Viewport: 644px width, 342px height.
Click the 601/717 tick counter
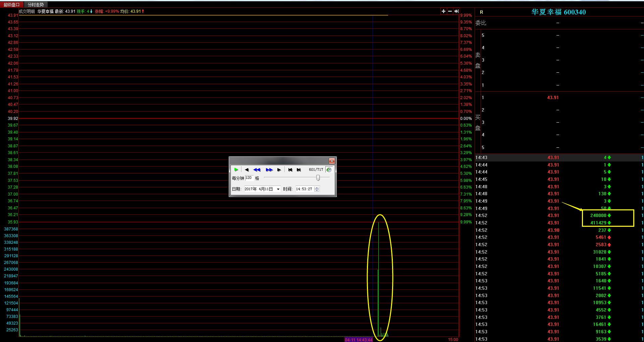point(316,170)
